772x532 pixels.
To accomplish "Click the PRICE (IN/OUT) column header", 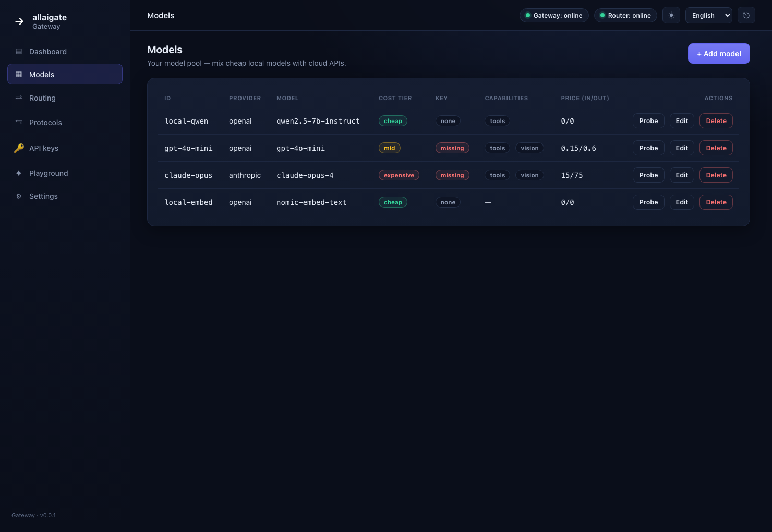I will (x=585, y=98).
